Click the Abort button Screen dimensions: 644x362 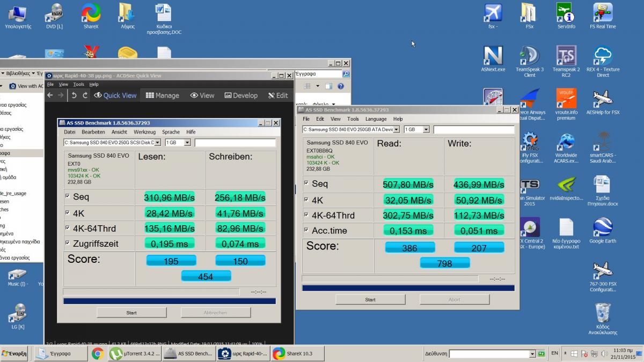click(454, 300)
